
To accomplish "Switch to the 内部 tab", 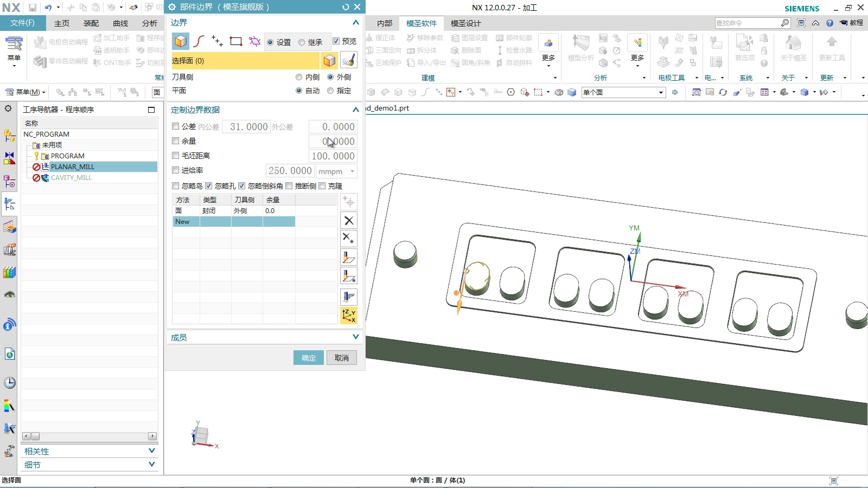I will click(x=385, y=23).
